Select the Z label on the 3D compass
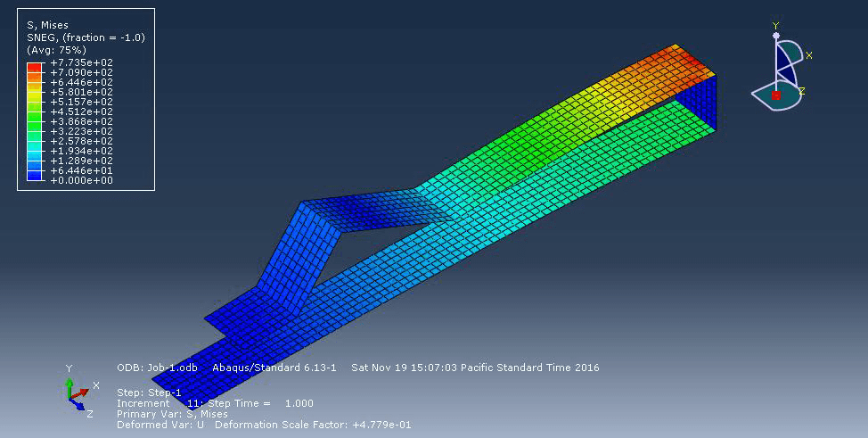 point(801,91)
